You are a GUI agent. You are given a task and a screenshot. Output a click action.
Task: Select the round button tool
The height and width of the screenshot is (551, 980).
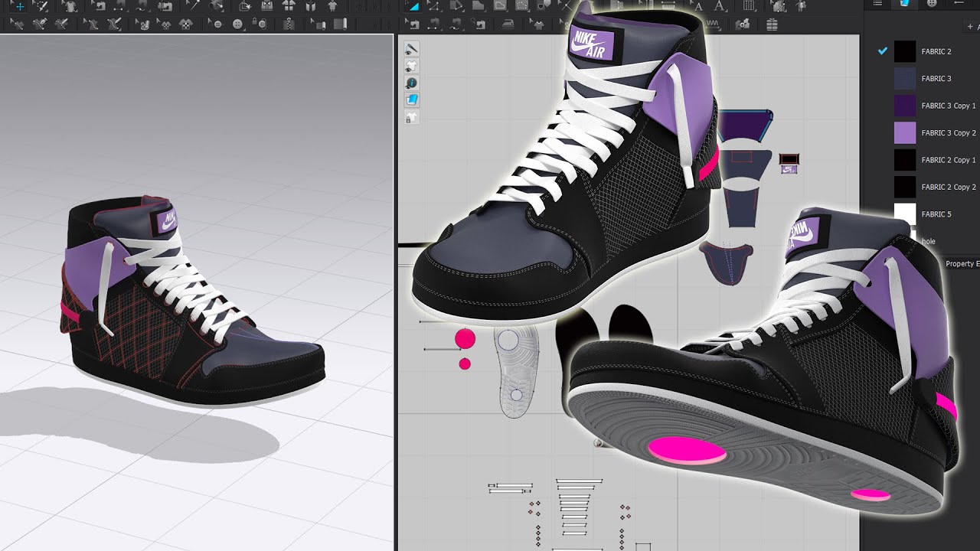click(238, 24)
